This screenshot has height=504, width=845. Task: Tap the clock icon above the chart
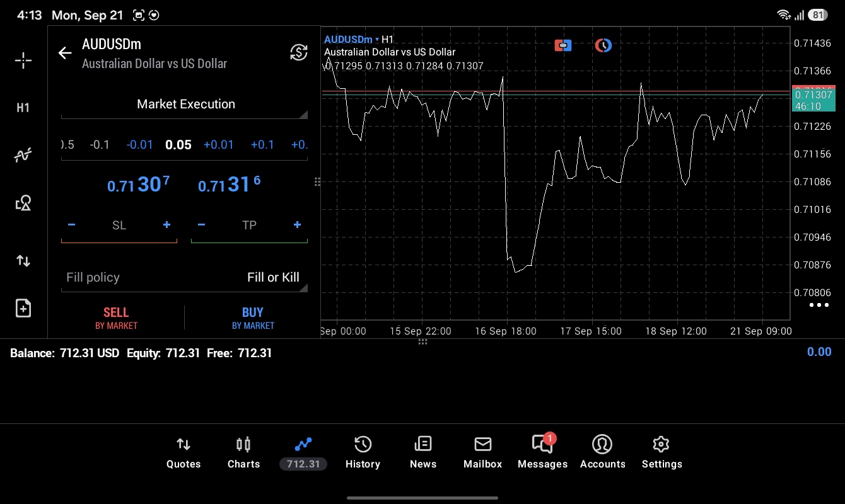603,45
